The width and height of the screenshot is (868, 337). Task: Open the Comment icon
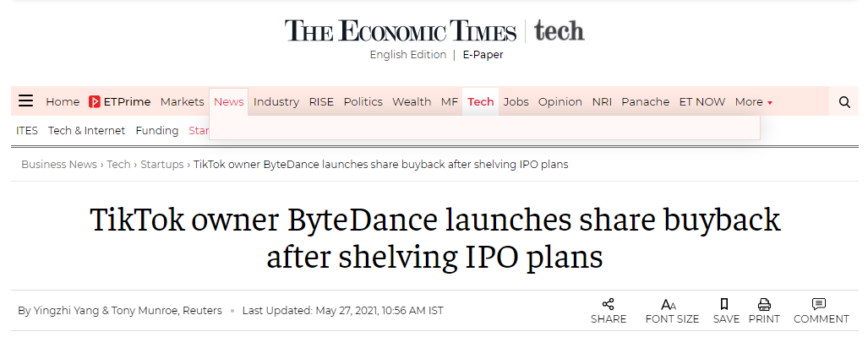(x=819, y=304)
